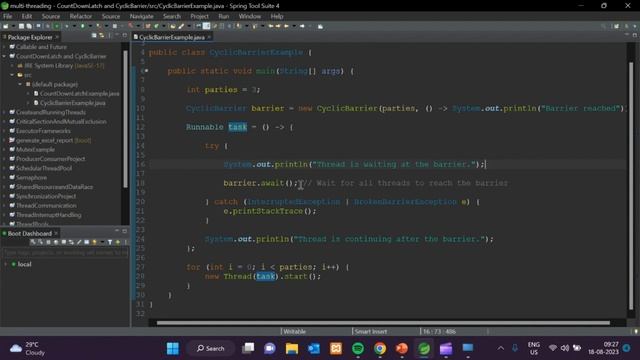This screenshot has width=640, height=360.
Task: Click the green Run toolbar button
Action: click(82, 26)
